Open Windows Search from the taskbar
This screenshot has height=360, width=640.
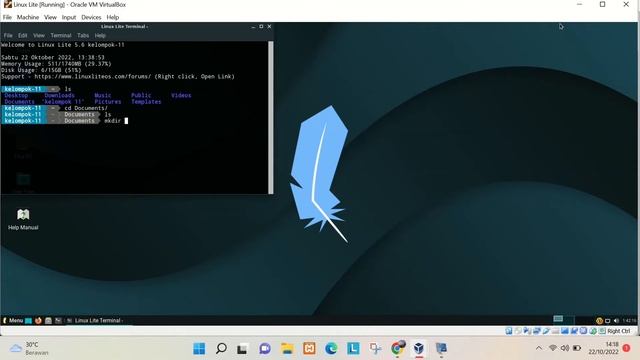[221, 349]
